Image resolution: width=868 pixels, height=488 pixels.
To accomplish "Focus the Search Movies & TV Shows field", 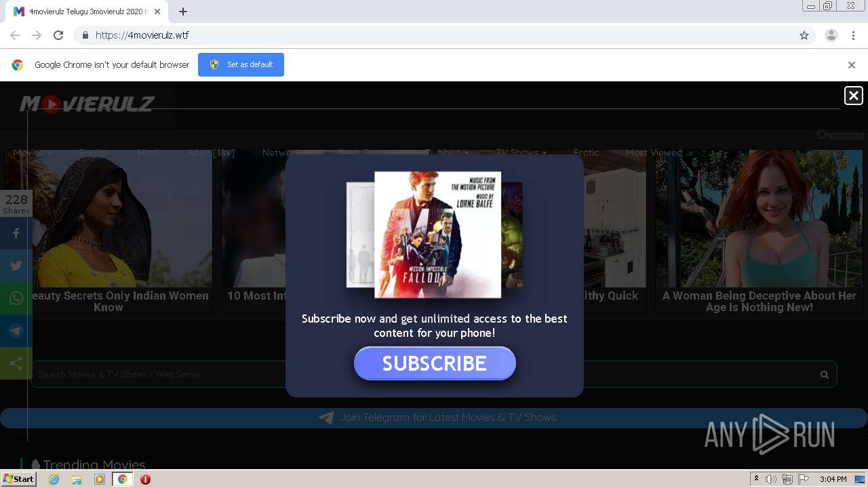I will pos(434,374).
